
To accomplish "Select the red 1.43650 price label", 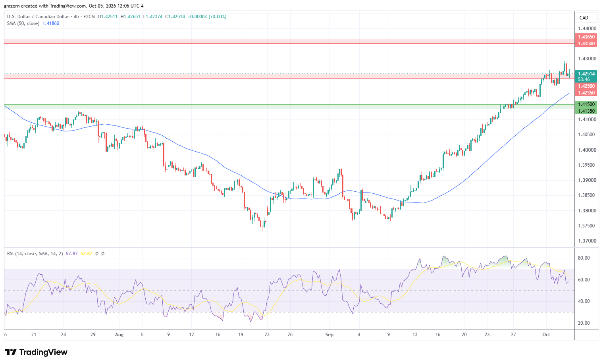I will coord(586,37).
